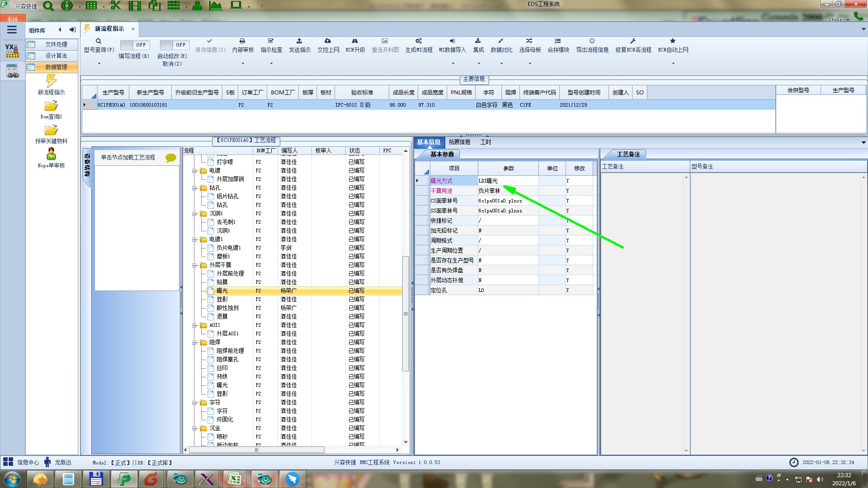This screenshot has width=868, height=488.
Task: Collapse the 阻焊 tree folder
Action: click(194, 343)
